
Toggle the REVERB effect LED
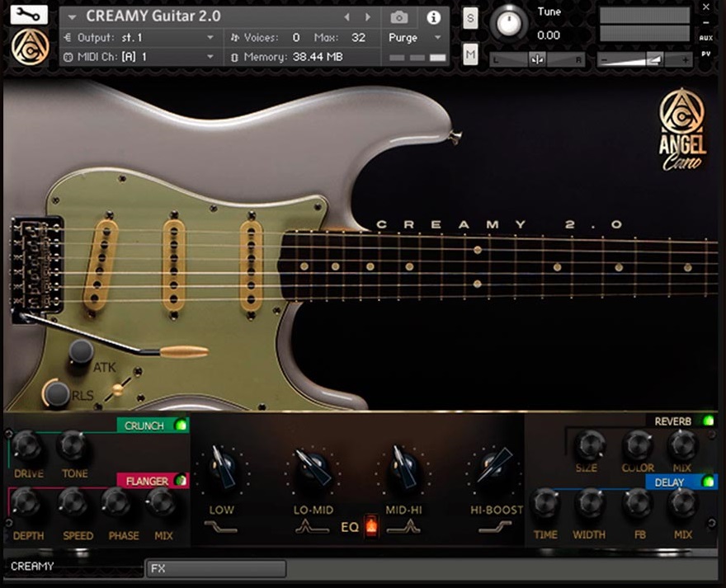click(x=709, y=421)
